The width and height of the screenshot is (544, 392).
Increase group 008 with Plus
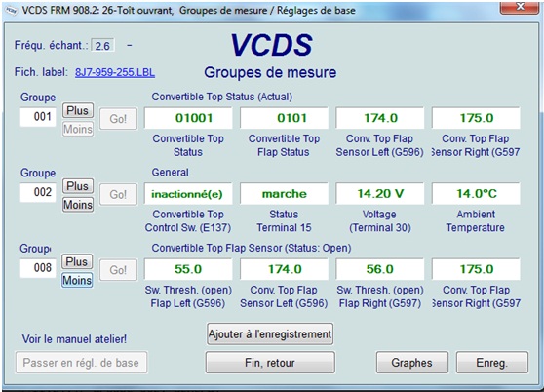(77, 262)
